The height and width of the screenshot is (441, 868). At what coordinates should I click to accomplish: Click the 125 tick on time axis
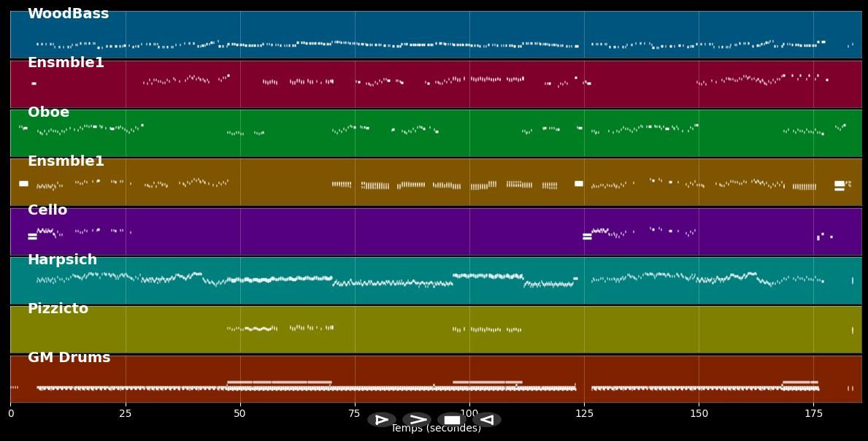[584, 413]
